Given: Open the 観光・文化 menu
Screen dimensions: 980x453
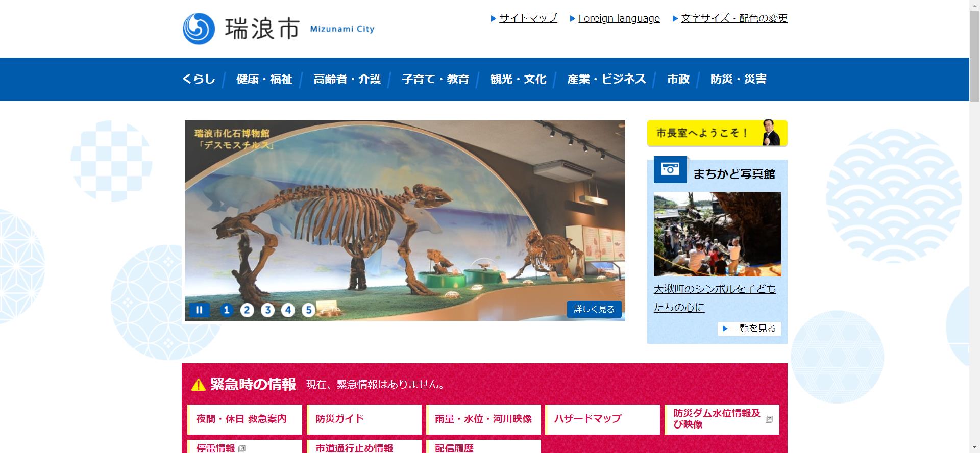Looking at the screenshot, I should tap(518, 79).
